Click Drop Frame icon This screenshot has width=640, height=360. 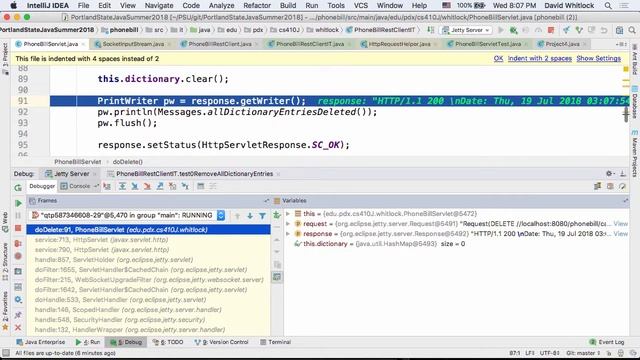pos(173,186)
